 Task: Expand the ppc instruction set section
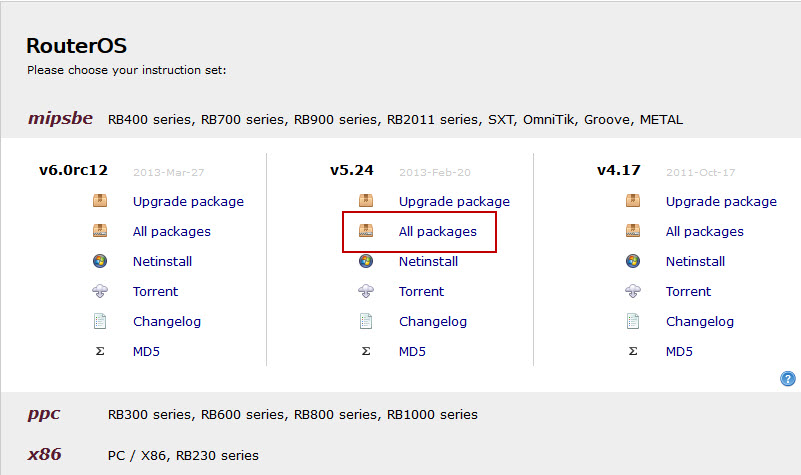tap(44, 414)
